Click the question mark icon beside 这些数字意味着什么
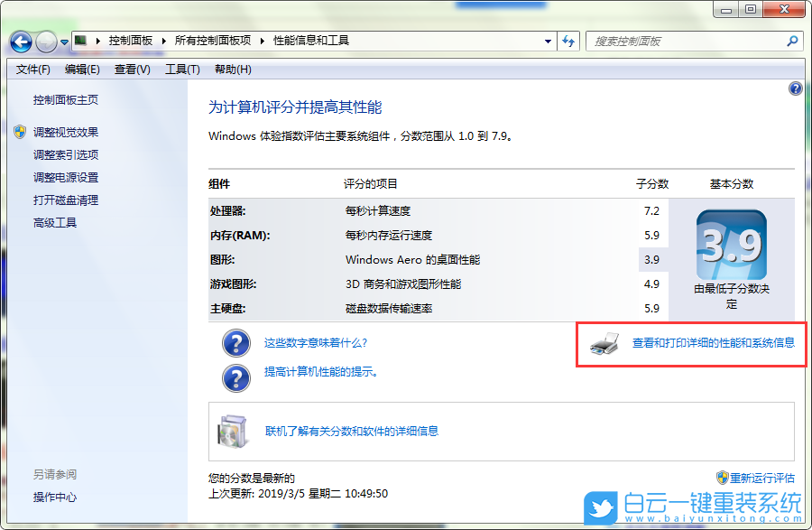This screenshot has height=530, width=812. point(235,344)
